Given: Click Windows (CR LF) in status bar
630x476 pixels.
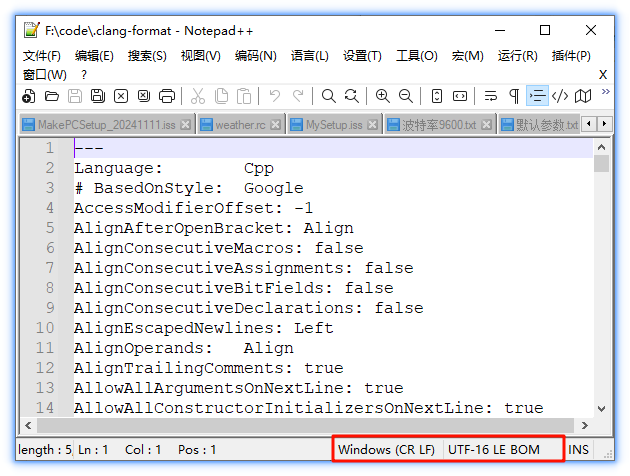Looking at the screenshot, I should pyautogui.click(x=387, y=449).
